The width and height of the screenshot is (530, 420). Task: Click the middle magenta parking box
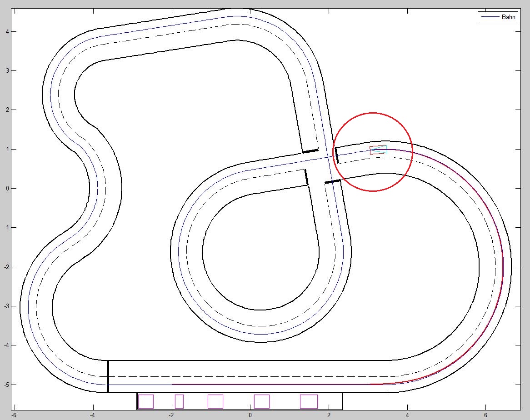[215, 401]
